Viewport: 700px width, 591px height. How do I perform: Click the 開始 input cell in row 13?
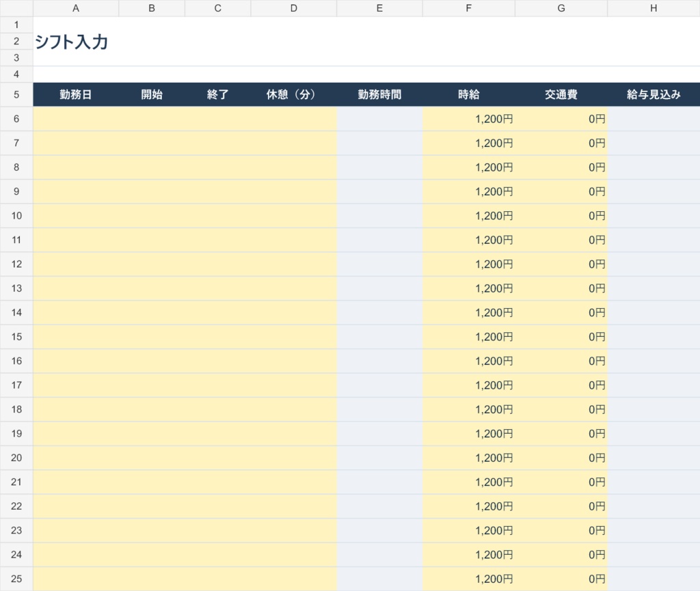coord(152,288)
